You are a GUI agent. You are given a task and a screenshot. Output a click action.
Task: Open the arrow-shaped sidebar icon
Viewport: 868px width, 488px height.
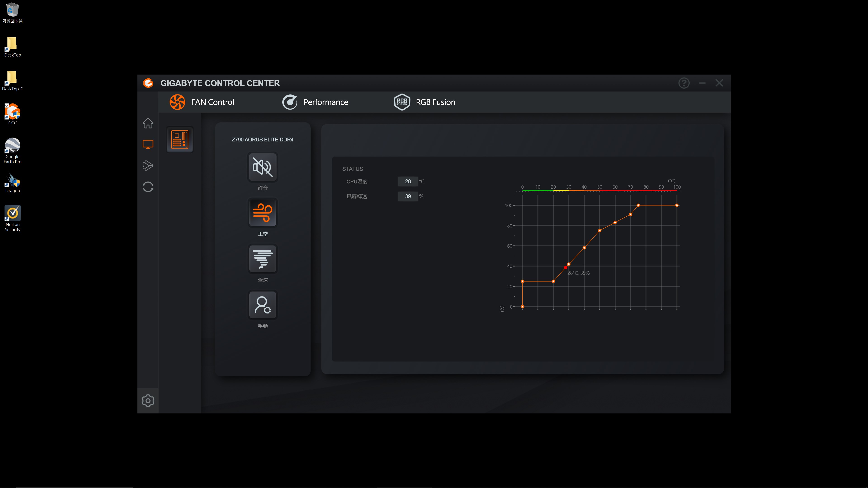[x=148, y=165]
